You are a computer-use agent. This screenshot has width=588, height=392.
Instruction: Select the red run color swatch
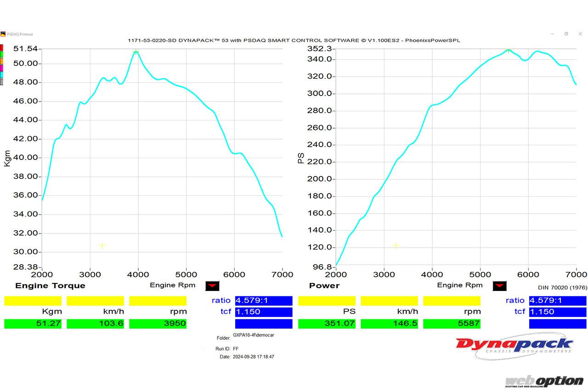(1, 48)
